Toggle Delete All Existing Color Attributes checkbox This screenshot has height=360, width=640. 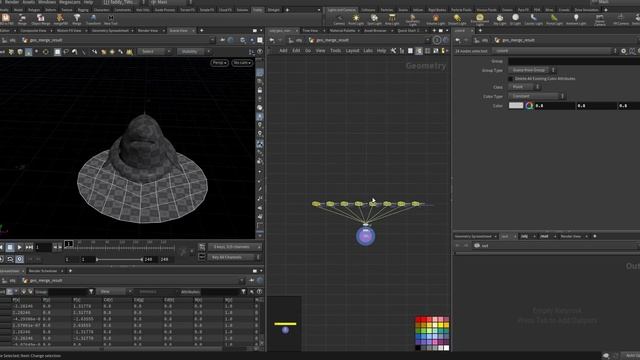coord(510,78)
